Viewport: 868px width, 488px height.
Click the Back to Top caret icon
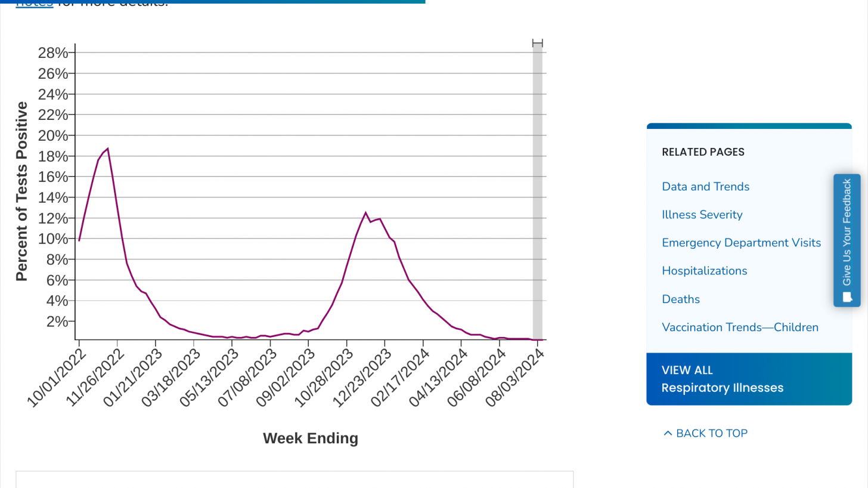click(x=668, y=433)
